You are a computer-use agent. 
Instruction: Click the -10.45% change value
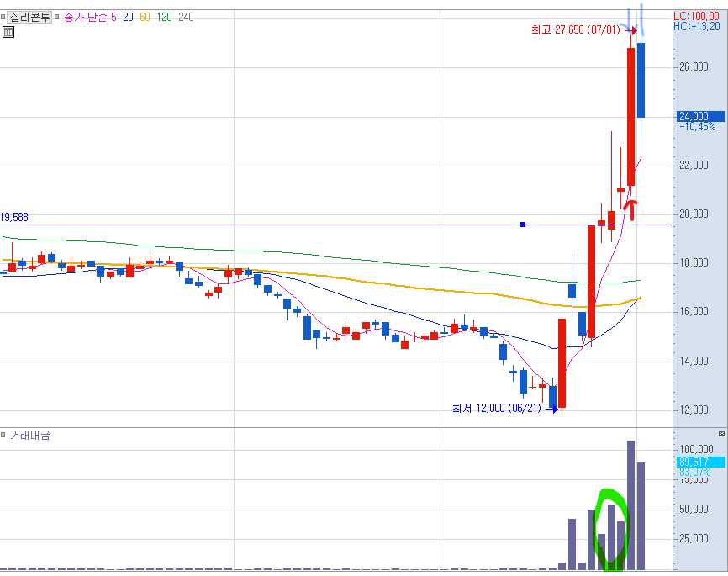pos(698,127)
